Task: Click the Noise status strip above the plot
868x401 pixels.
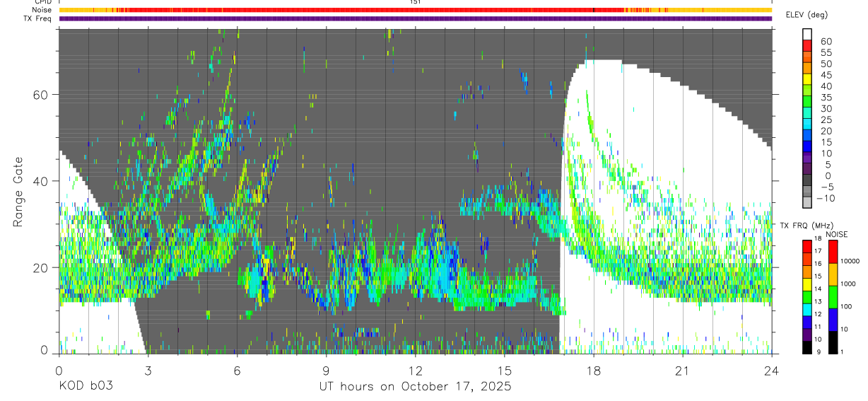Action: pos(416,10)
